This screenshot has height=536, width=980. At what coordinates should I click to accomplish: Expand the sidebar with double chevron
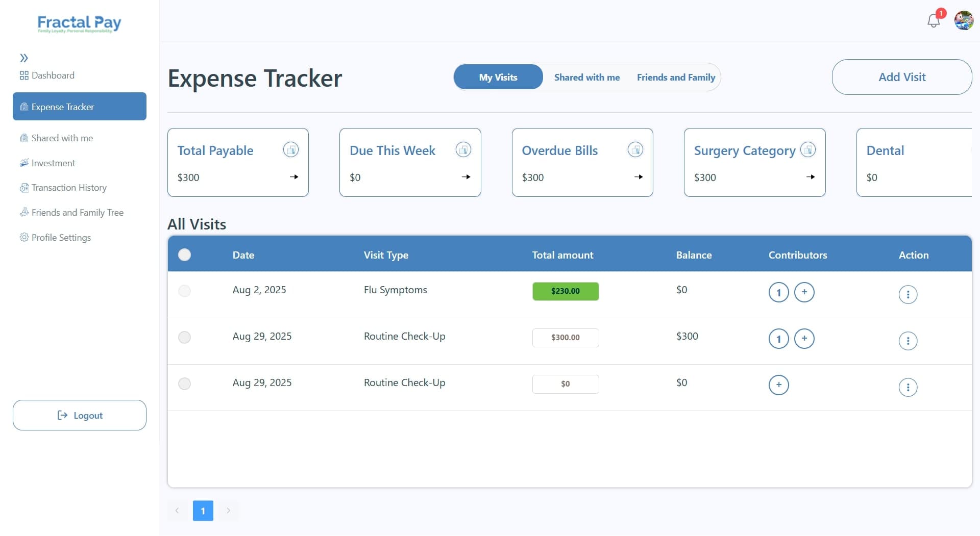[24, 58]
